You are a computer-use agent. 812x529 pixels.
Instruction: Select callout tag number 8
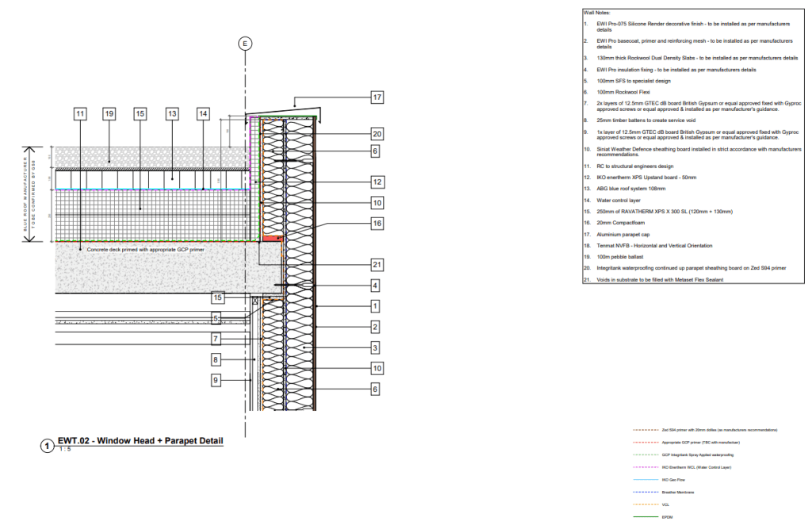pos(215,359)
